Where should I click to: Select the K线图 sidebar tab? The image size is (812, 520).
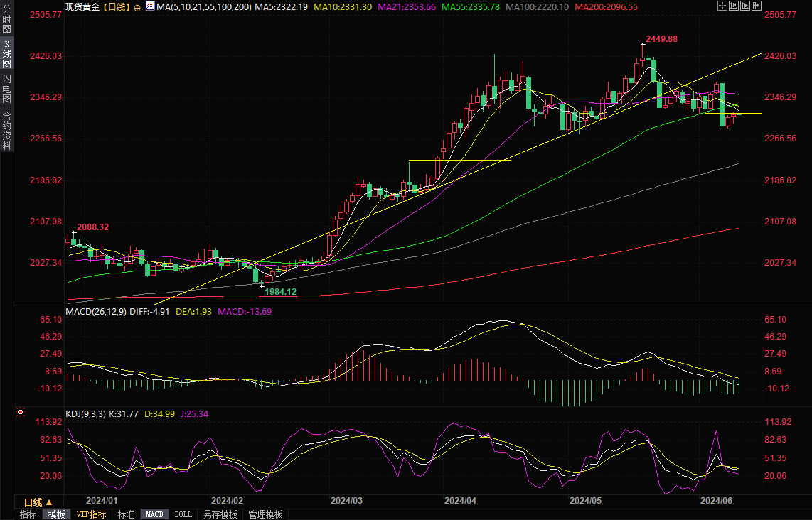6,54
